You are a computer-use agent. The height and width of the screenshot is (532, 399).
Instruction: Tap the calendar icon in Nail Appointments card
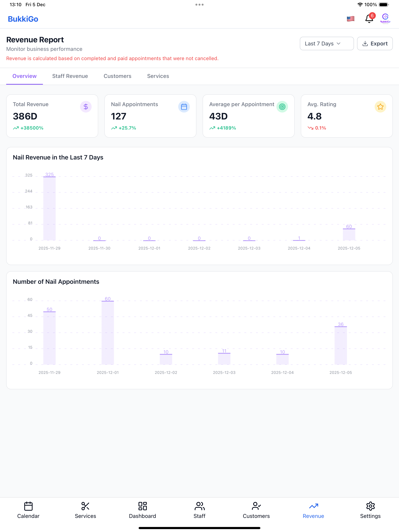[x=184, y=107]
